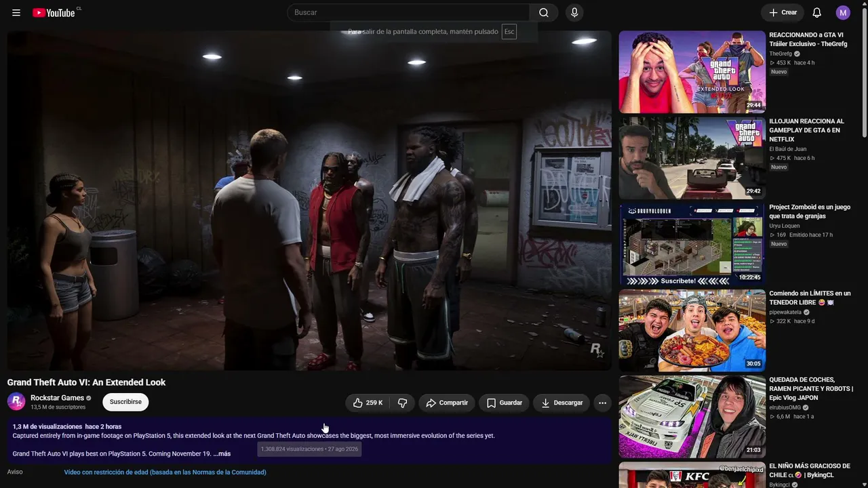Click the video player to pause
The height and width of the screenshot is (488, 868).
click(309, 201)
